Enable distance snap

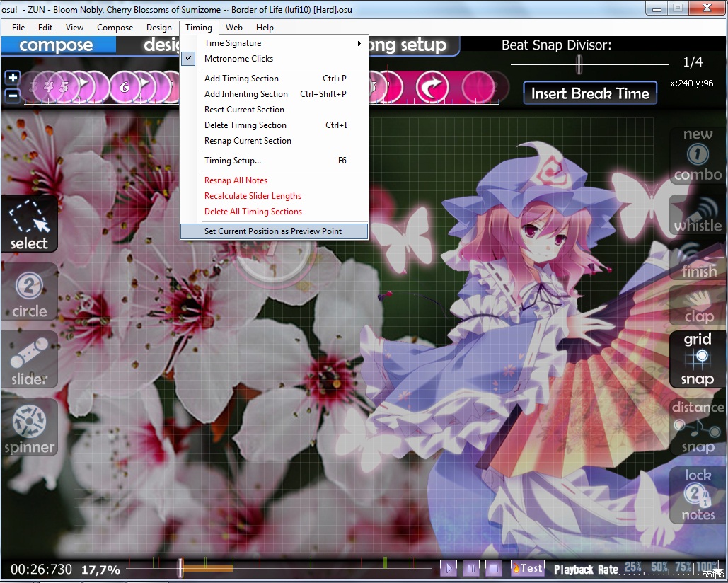tap(698, 427)
